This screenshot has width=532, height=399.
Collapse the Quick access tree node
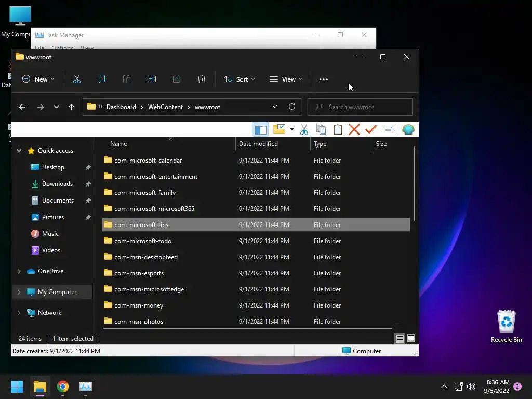19,150
